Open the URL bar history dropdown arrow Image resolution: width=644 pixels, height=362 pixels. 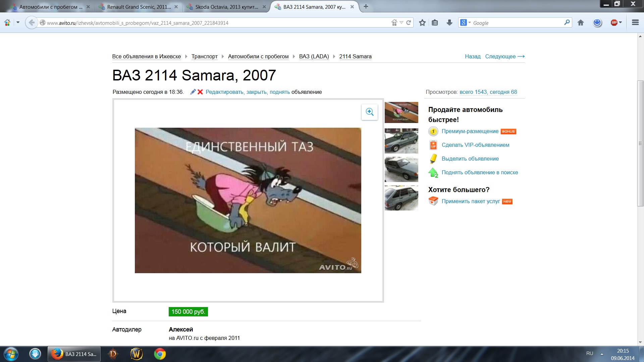[x=401, y=23]
